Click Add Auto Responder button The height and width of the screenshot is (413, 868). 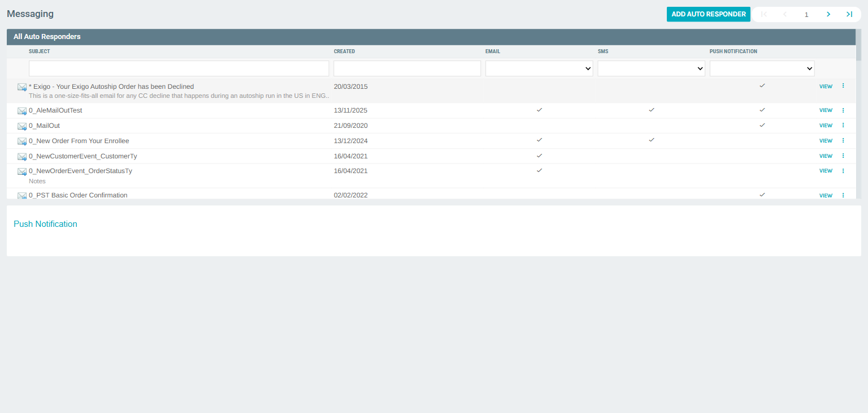point(709,14)
